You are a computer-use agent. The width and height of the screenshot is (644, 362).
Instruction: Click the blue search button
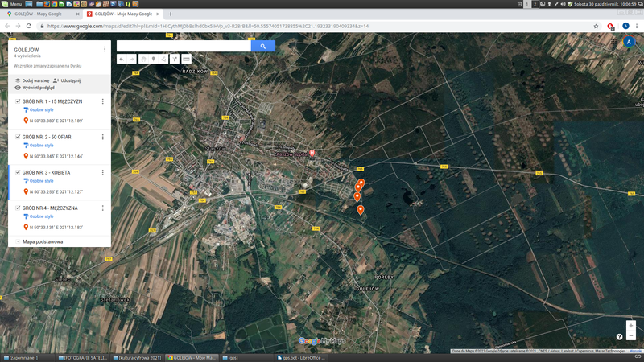click(263, 47)
